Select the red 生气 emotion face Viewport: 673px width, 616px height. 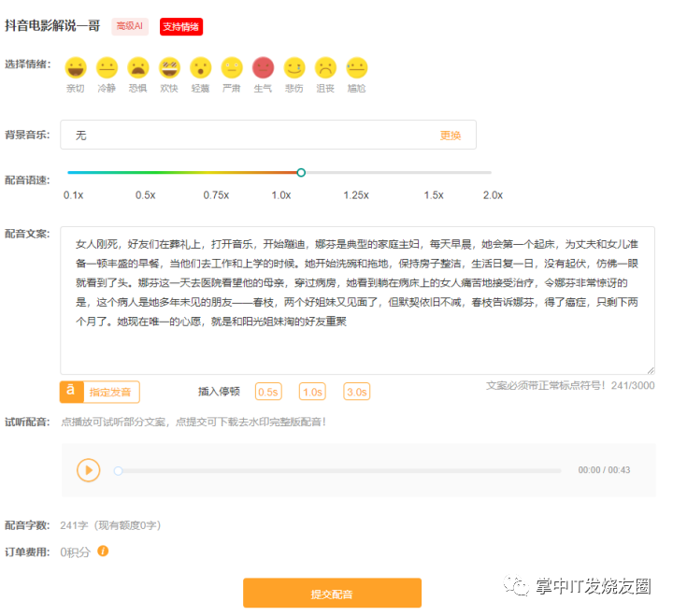click(263, 68)
